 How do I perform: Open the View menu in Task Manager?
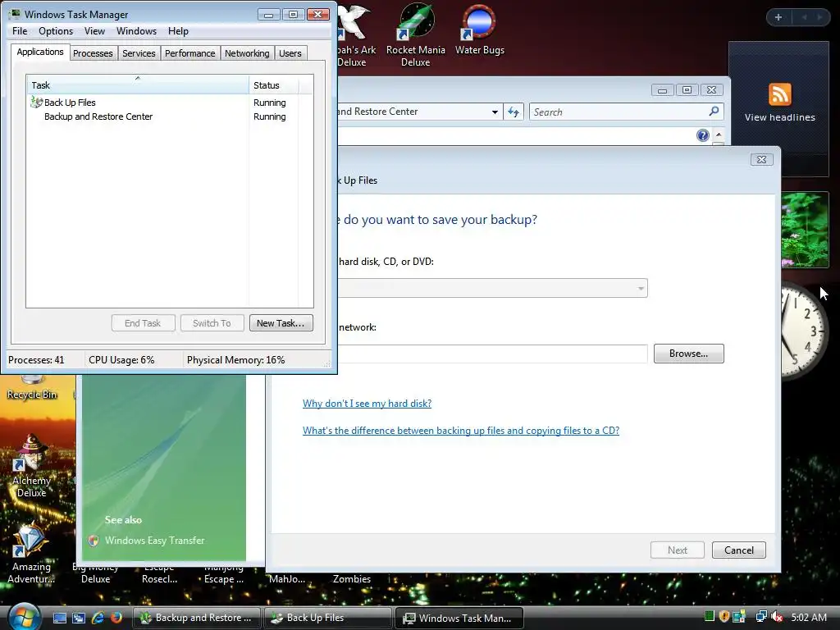click(x=94, y=31)
